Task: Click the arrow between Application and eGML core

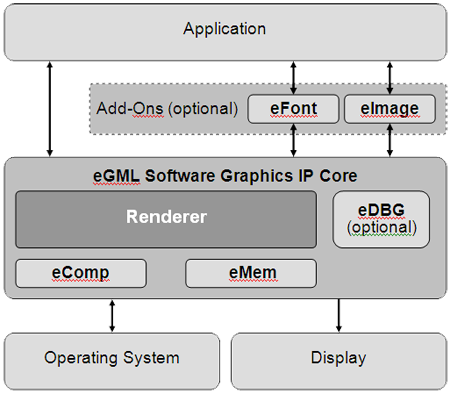Action: tap(50, 109)
